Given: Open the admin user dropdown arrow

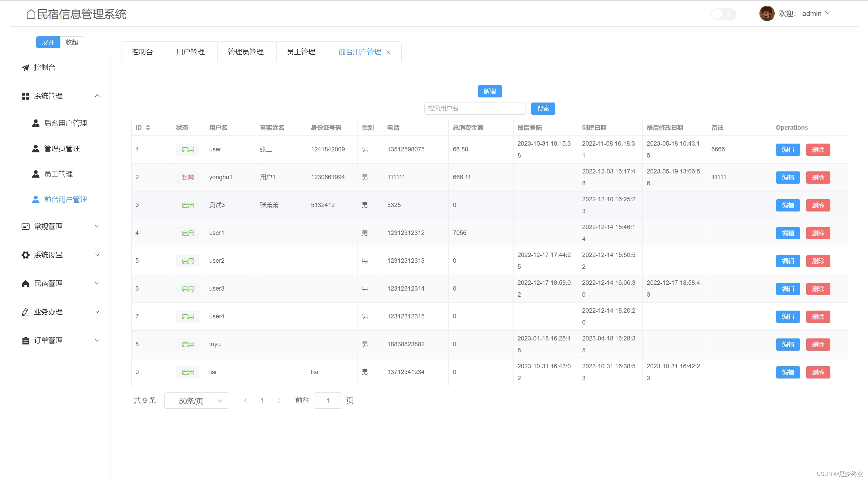Looking at the screenshot, I should 828,13.
